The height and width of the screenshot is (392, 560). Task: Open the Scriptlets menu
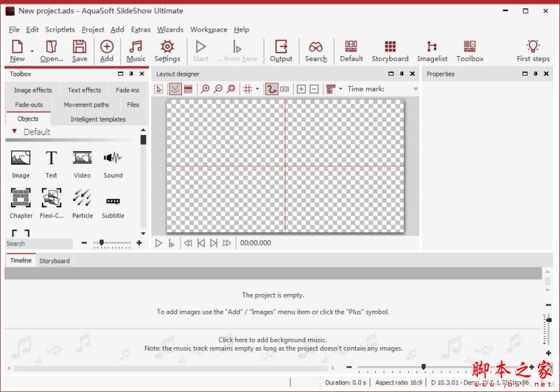pyautogui.click(x=60, y=29)
